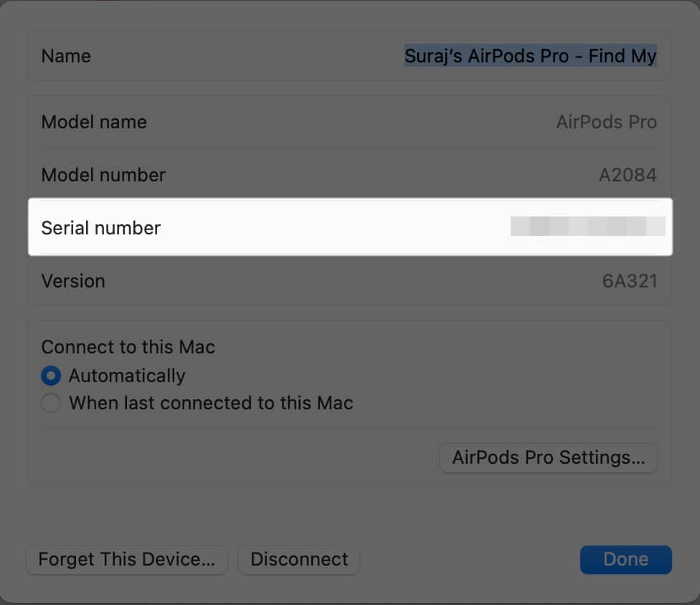This screenshot has height=605, width=700.
Task: Click the 'Model number' label
Action: click(x=103, y=175)
